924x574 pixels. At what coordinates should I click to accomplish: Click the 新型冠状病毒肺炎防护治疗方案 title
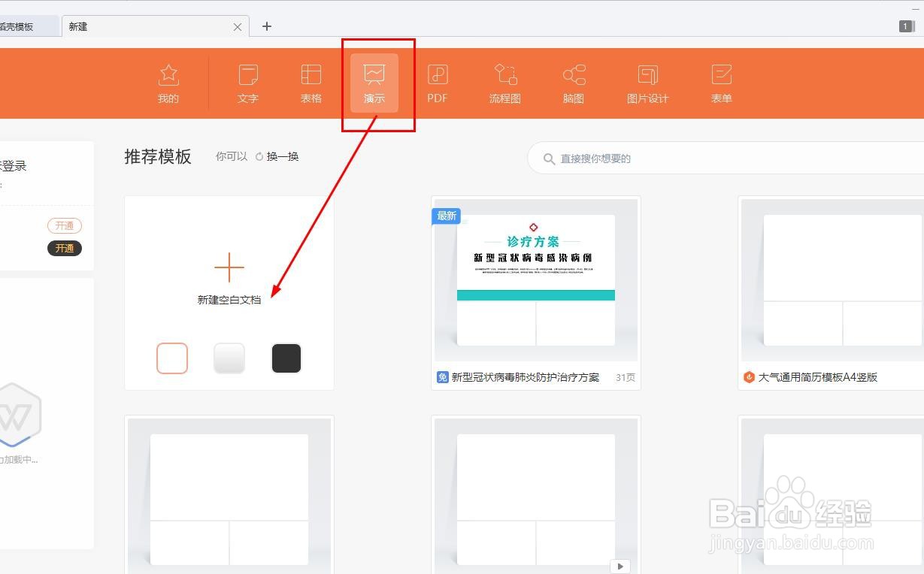coord(526,377)
